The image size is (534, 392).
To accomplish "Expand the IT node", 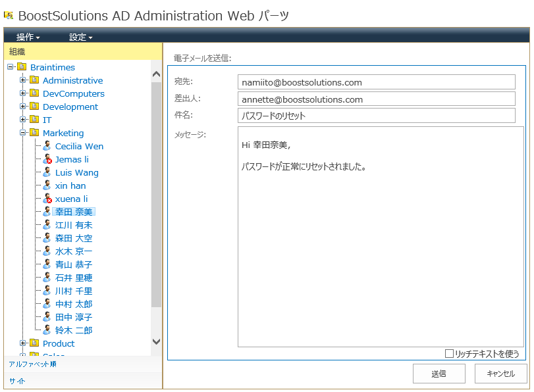I will click(22, 119).
